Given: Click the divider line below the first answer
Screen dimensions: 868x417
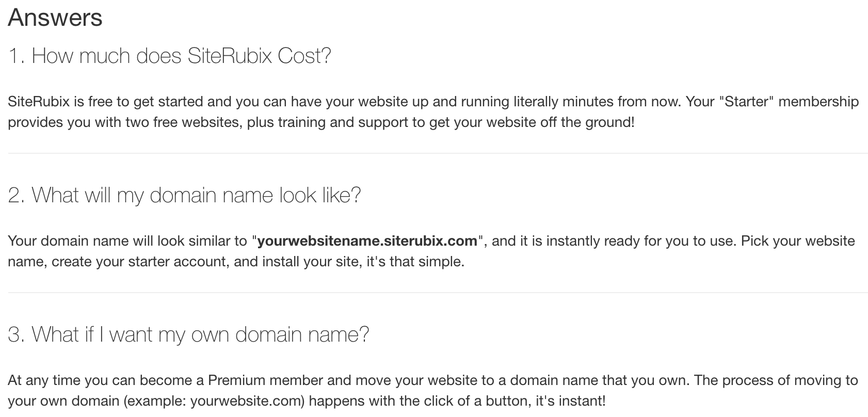Looking at the screenshot, I should pos(438,153).
